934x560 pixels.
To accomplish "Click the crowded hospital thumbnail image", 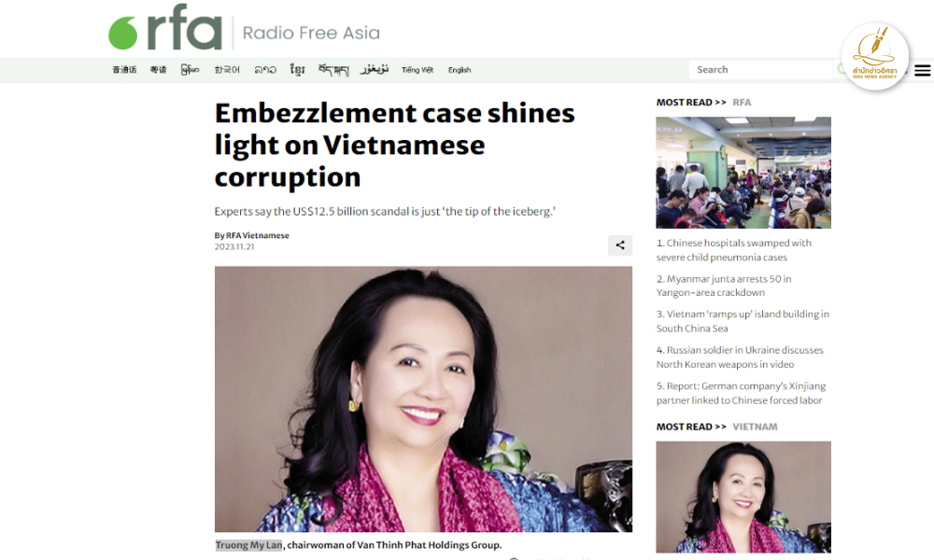I will (x=743, y=173).
